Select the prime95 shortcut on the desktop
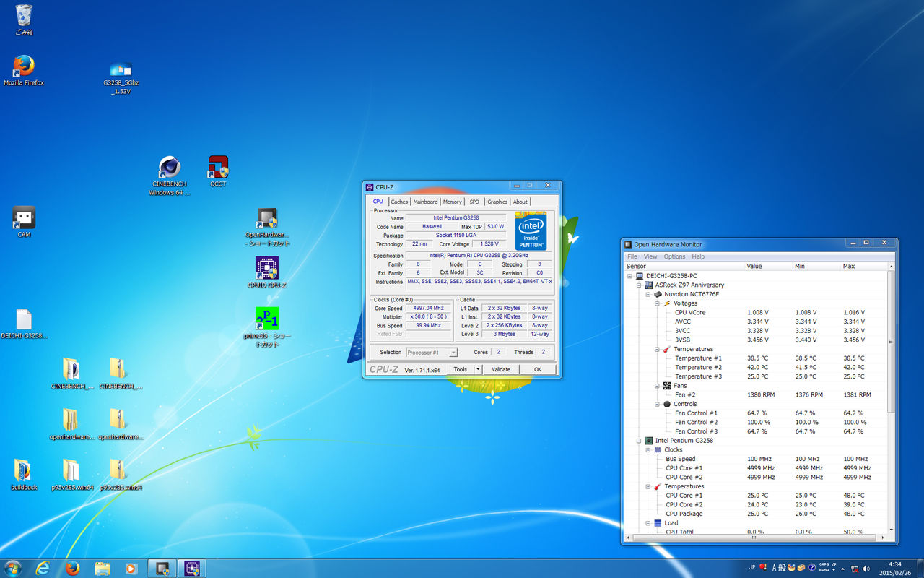This screenshot has height=578, width=924. (267, 327)
